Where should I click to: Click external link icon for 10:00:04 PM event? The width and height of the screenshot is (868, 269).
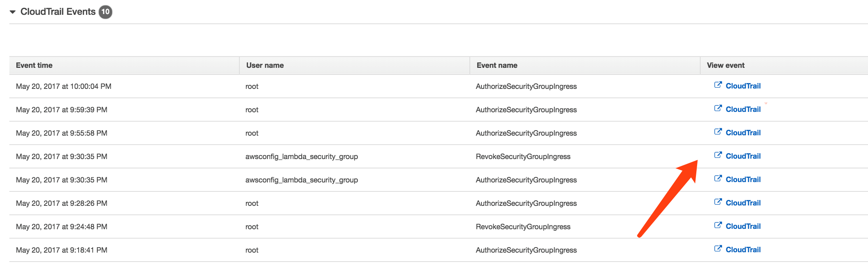click(x=718, y=85)
